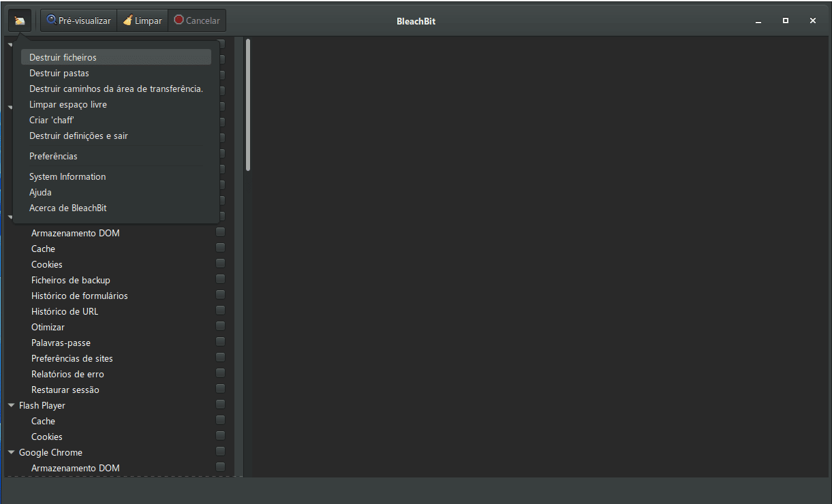Viewport: 832px width, 504px height.
Task: Tick the checkbox for Ficheiros de backup
Action: [x=221, y=279]
